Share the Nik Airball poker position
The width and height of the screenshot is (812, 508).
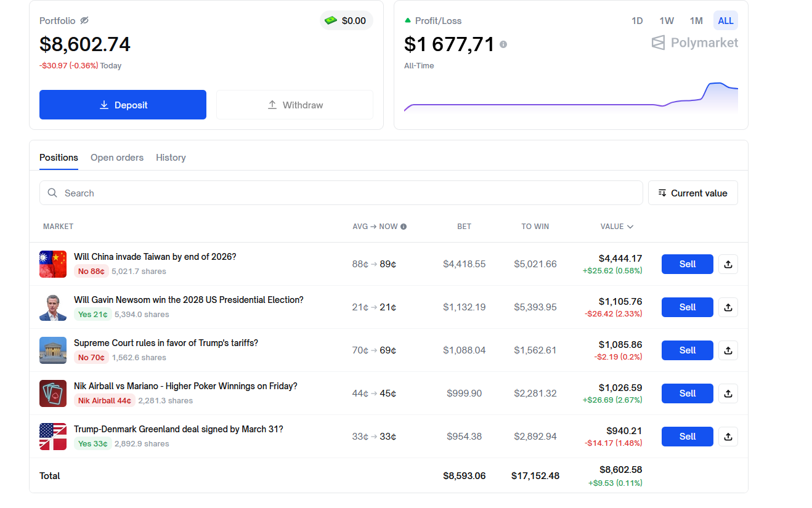click(728, 393)
